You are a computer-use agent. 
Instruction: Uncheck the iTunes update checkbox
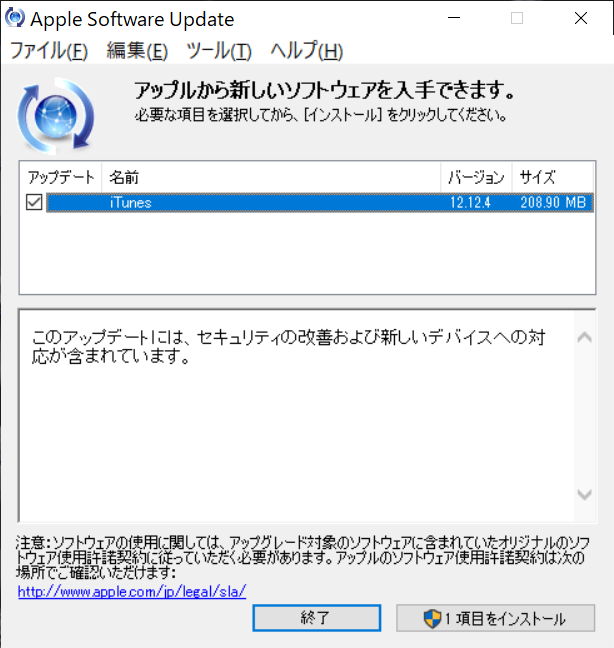(x=34, y=202)
